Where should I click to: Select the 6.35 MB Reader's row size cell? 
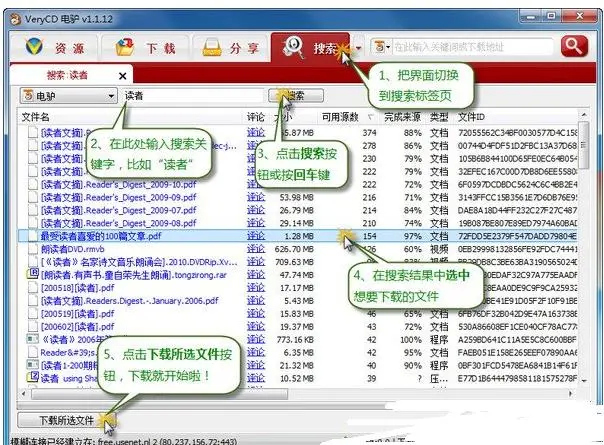click(x=298, y=353)
